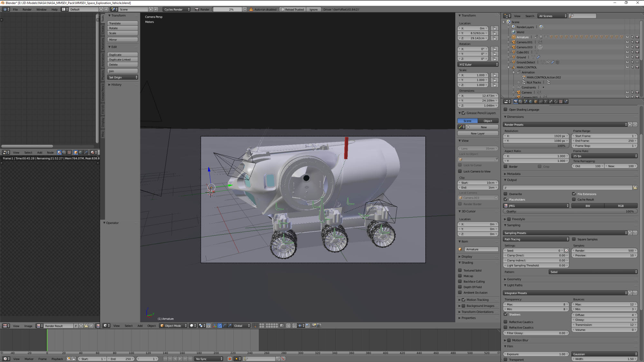Select the translate manipulator arrow icon

(x=220, y=326)
